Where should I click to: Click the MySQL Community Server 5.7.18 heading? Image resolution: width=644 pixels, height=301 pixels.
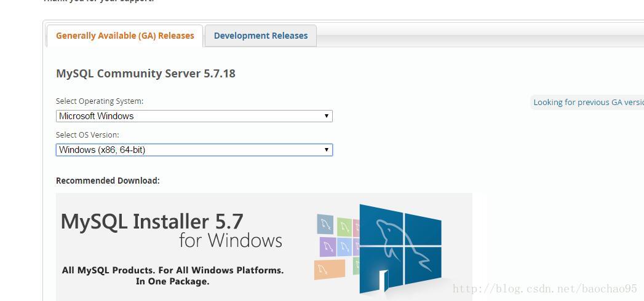point(145,73)
